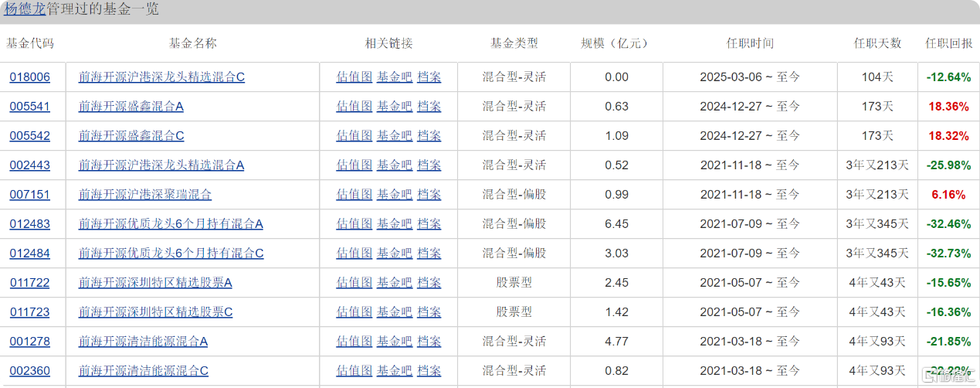Image resolution: width=980 pixels, height=388 pixels.
Task: Open 前海开源优质龙头6个月持有混合A fund page
Action: point(171,224)
